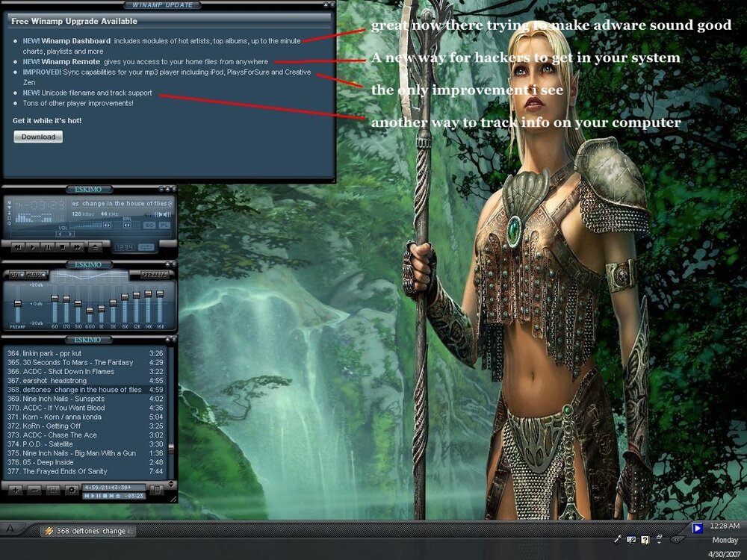Adjust the 16K equalizer band
Image resolution: width=747 pixels, height=560 pixels.
coord(160,294)
